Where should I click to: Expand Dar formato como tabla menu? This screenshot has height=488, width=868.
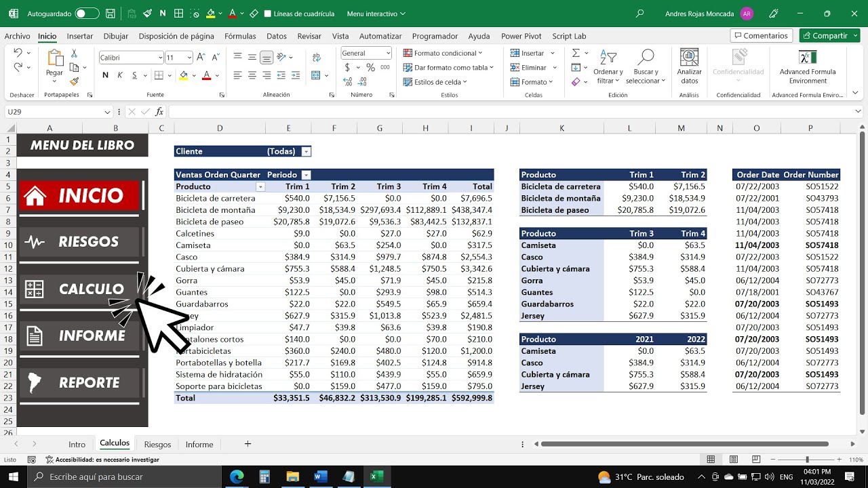(x=448, y=67)
